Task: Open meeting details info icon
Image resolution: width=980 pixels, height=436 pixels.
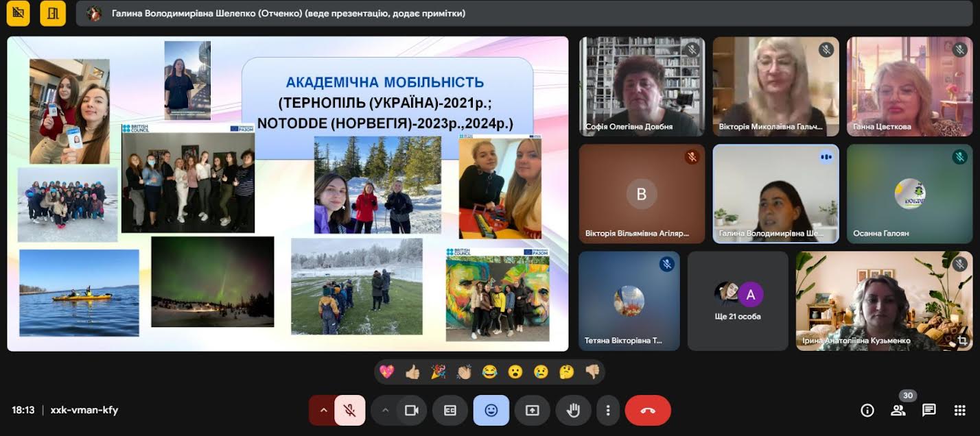Action: tap(867, 411)
